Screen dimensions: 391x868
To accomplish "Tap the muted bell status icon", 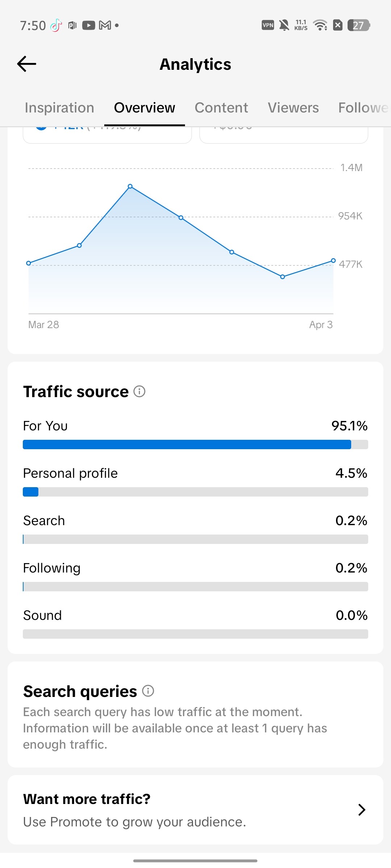I will [x=285, y=25].
